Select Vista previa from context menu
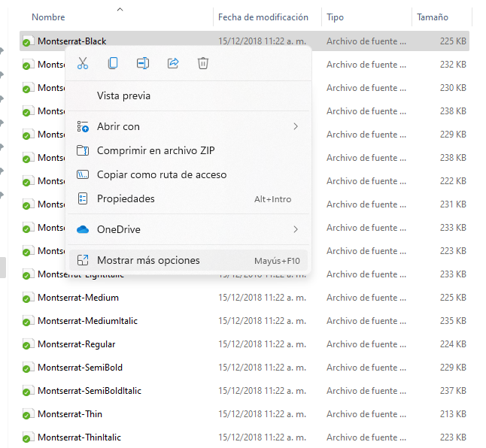 (188, 95)
